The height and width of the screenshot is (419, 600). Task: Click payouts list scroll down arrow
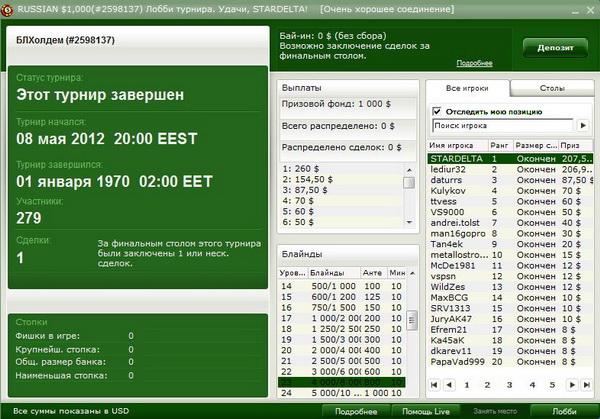pyautogui.click(x=409, y=222)
